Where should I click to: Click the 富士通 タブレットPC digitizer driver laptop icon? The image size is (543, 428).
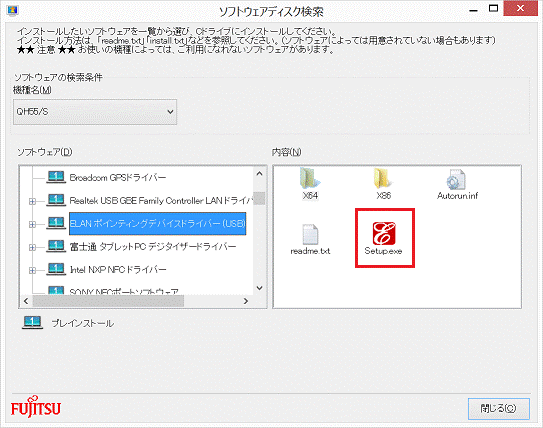56,246
